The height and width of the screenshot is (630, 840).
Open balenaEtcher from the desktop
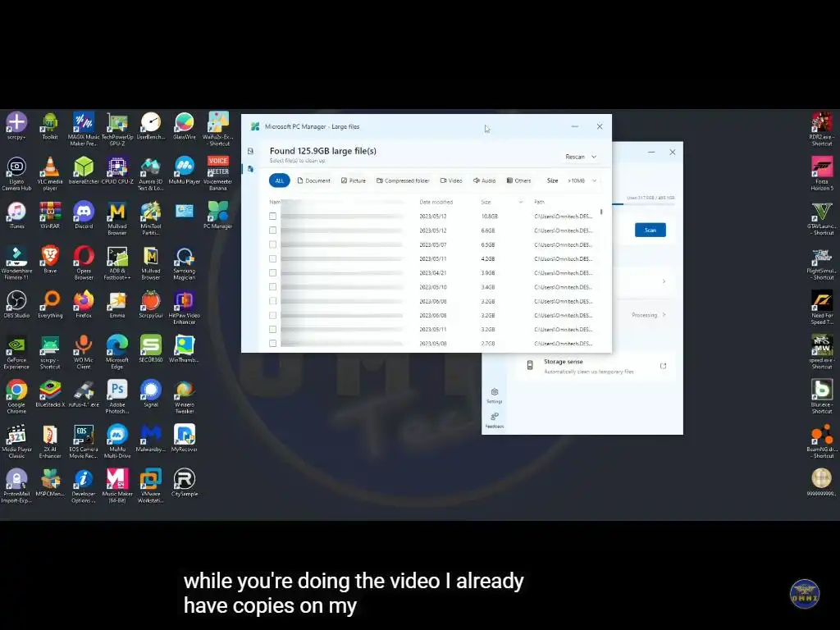pos(84,171)
